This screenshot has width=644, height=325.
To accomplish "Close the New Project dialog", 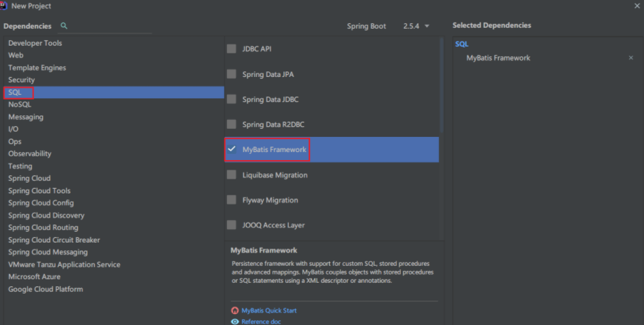I will [x=636, y=5].
